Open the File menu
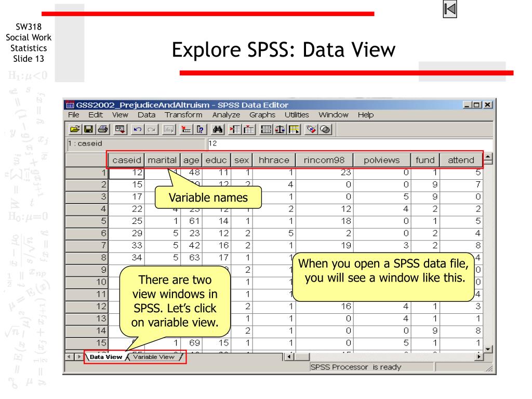 (x=74, y=115)
